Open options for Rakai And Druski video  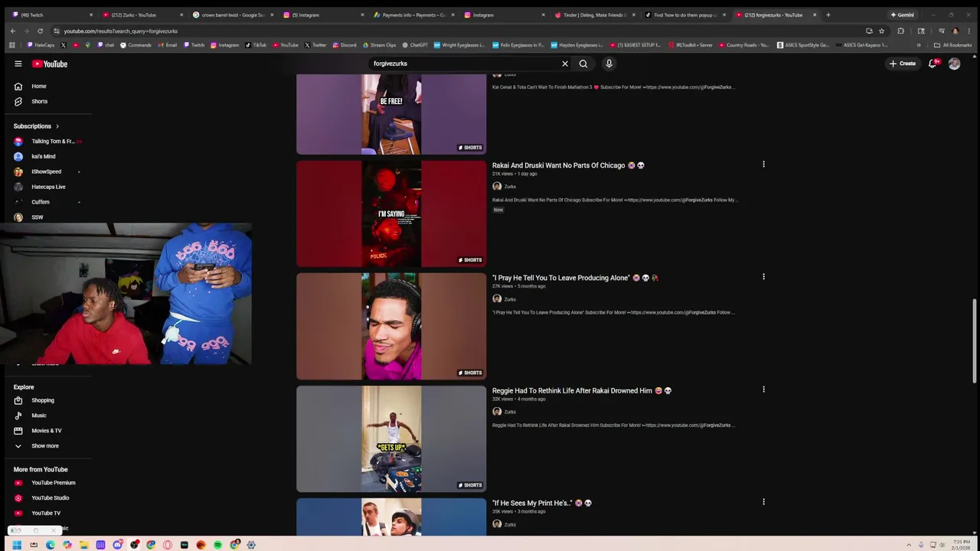coord(763,165)
